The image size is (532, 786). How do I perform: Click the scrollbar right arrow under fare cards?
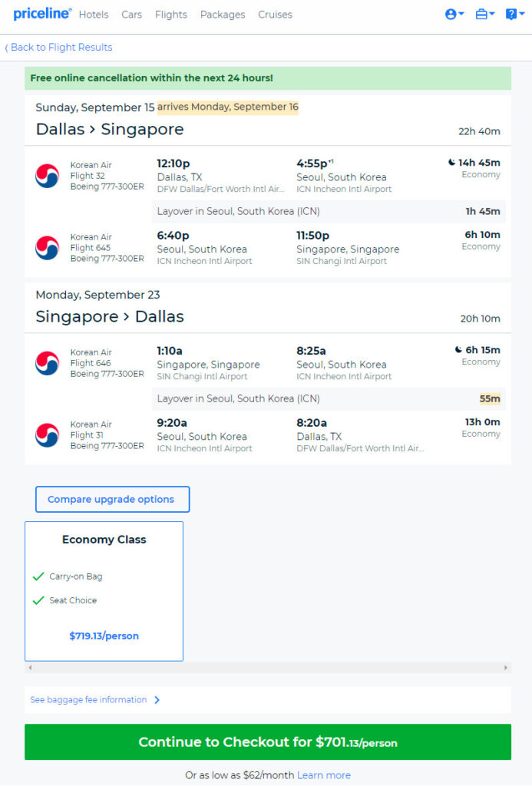tap(505, 668)
